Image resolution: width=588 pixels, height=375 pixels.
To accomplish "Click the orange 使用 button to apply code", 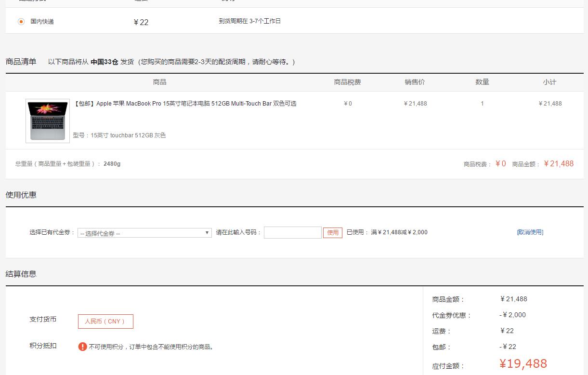I will [x=332, y=232].
